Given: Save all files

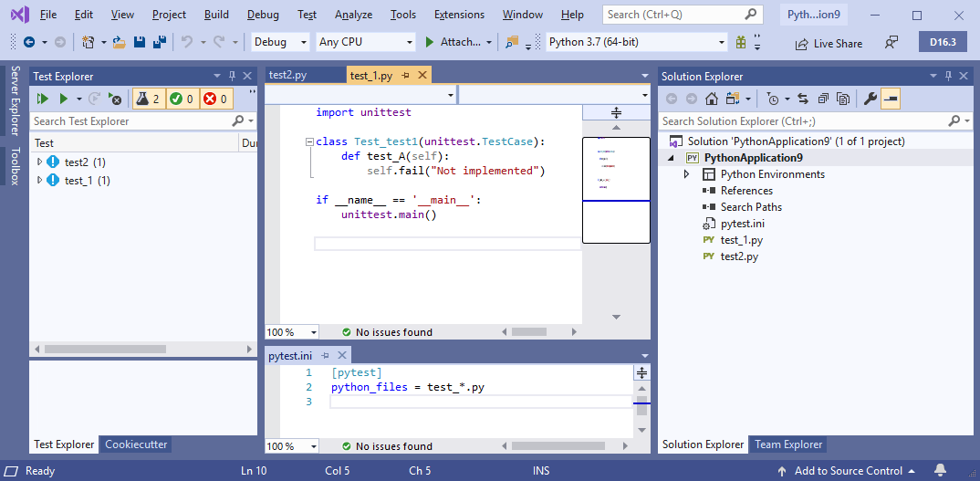Looking at the screenshot, I should click(160, 43).
